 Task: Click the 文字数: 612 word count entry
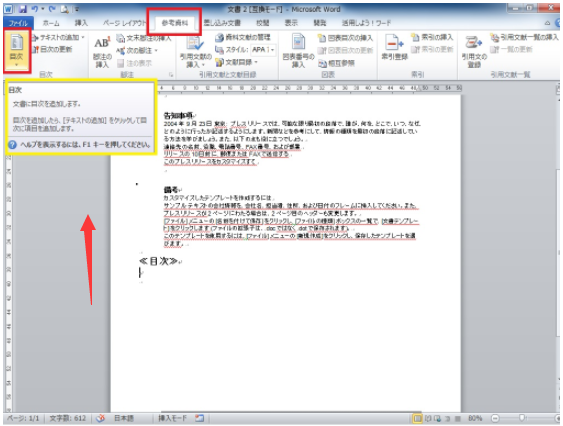point(68,418)
